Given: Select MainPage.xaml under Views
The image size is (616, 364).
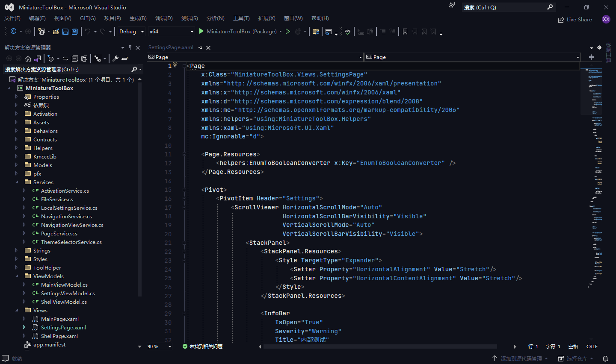Looking at the screenshot, I should point(60,319).
